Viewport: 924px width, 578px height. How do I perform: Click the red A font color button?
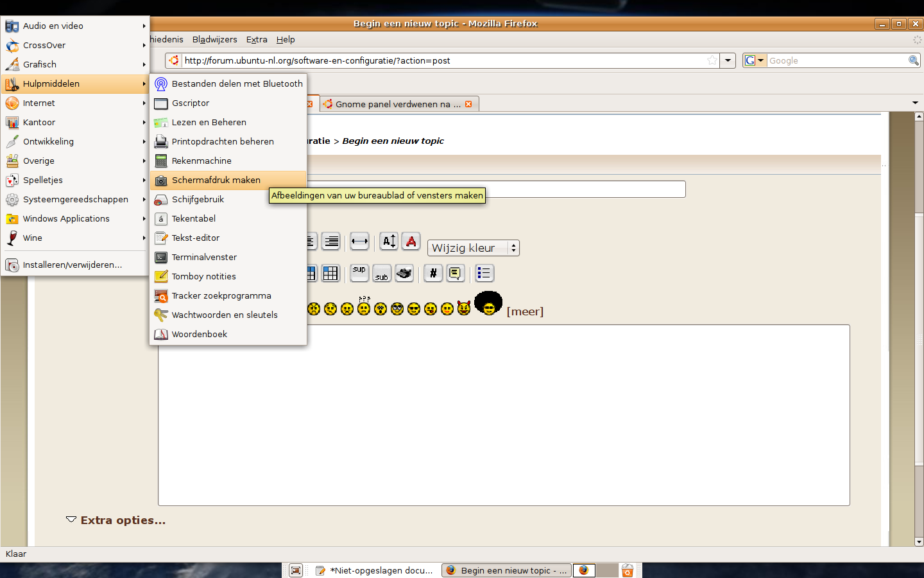point(411,241)
